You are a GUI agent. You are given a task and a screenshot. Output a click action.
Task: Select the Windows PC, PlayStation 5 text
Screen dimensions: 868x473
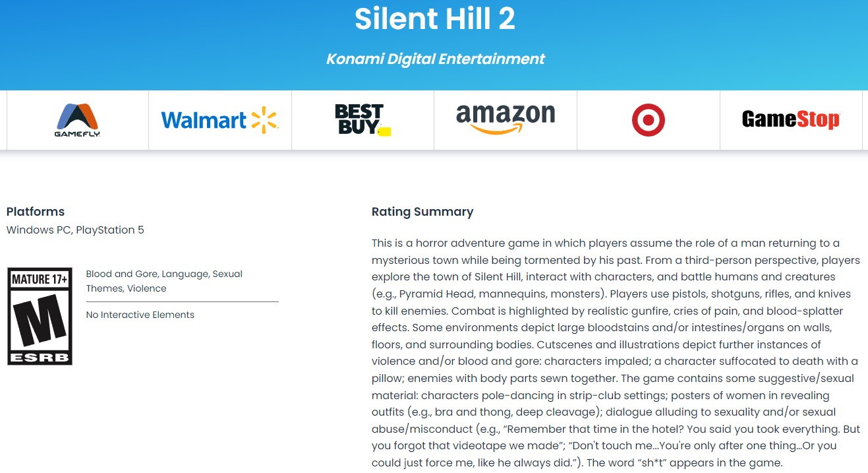coord(75,230)
